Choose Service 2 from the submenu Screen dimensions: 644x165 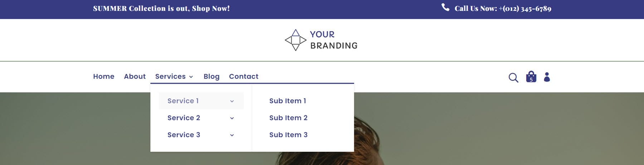(184, 118)
